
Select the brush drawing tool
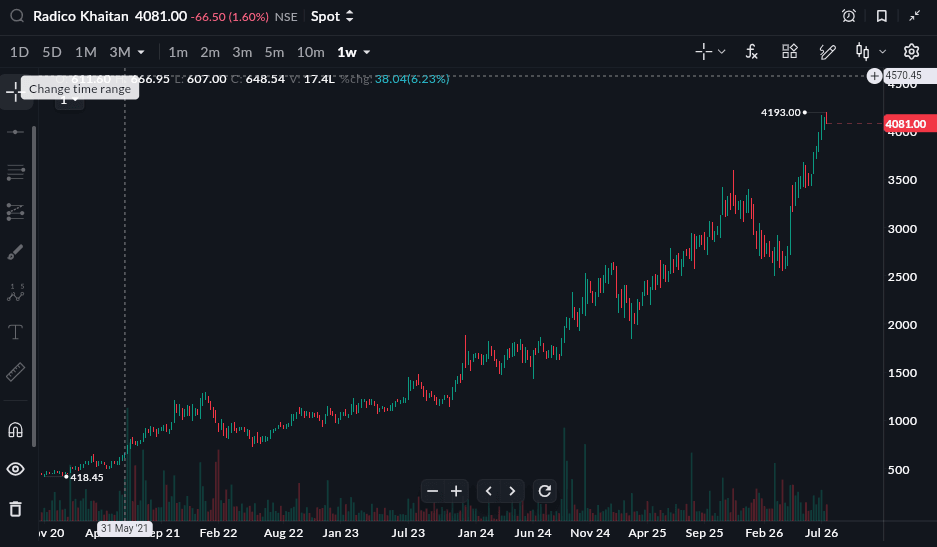point(16,252)
